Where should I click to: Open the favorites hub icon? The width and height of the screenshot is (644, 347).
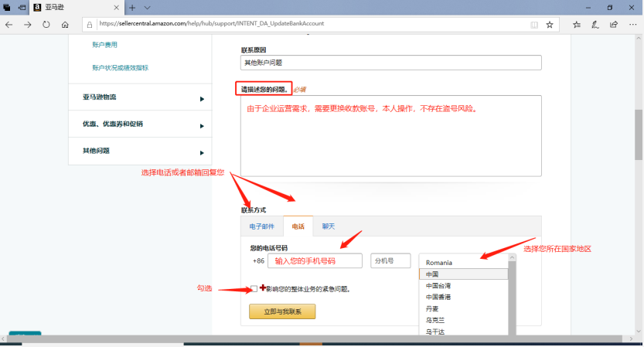click(x=577, y=24)
